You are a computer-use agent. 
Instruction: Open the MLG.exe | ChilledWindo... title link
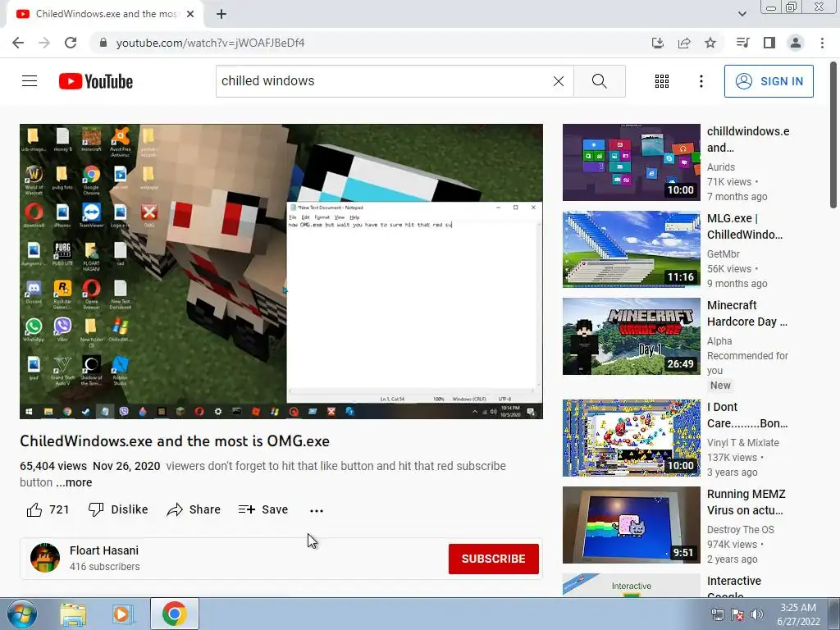tap(745, 226)
